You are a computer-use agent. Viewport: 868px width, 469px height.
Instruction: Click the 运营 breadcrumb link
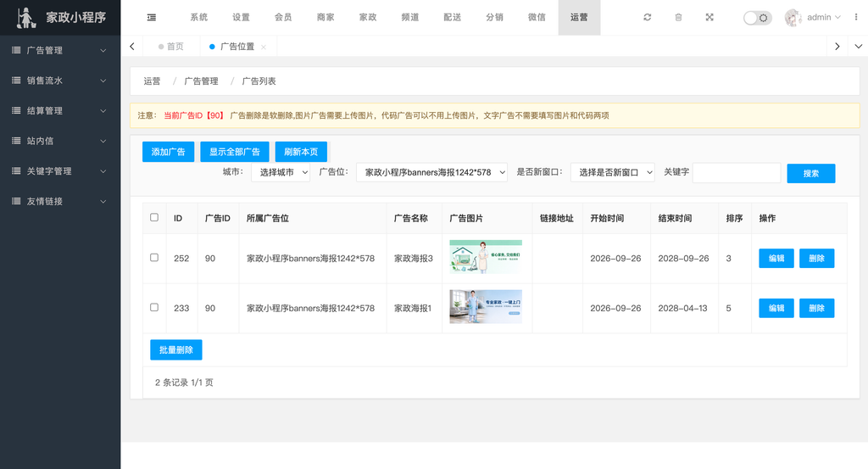pyautogui.click(x=152, y=81)
